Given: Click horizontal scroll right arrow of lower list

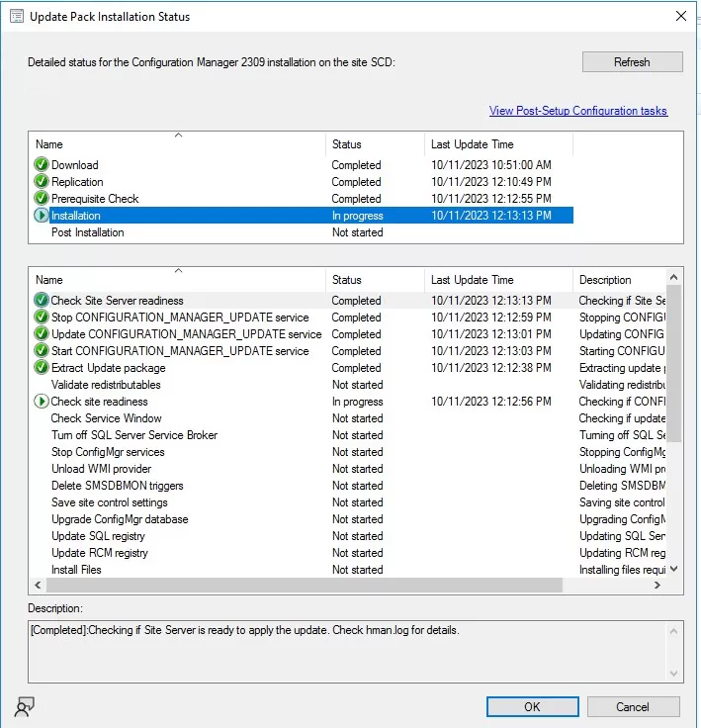Looking at the screenshot, I should coord(657,585).
